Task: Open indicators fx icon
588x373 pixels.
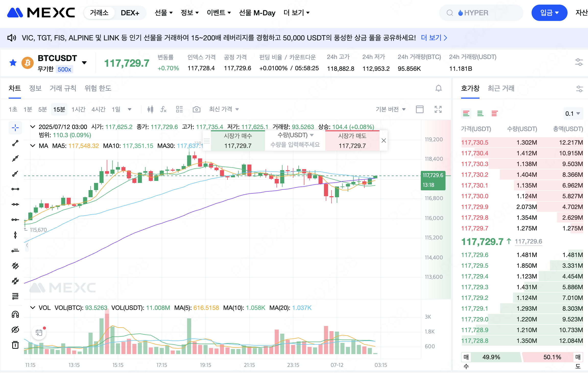Action: (163, 109)
